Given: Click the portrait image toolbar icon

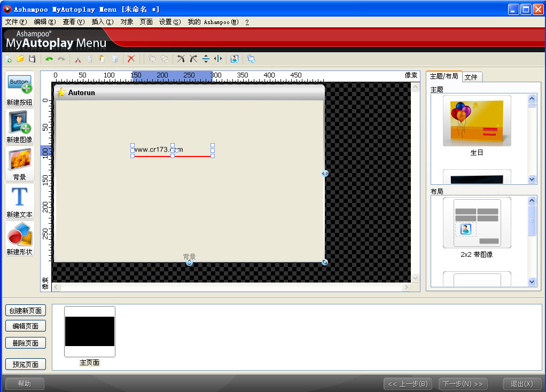Looking at the screenshot, I should pyautogui.click(x=235, y=59).
